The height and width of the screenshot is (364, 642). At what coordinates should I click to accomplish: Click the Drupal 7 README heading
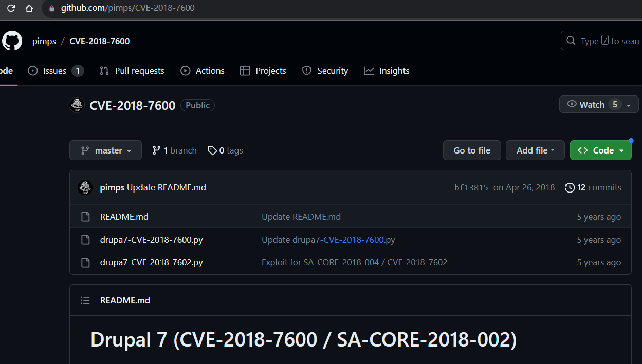(x=303, y=339)
